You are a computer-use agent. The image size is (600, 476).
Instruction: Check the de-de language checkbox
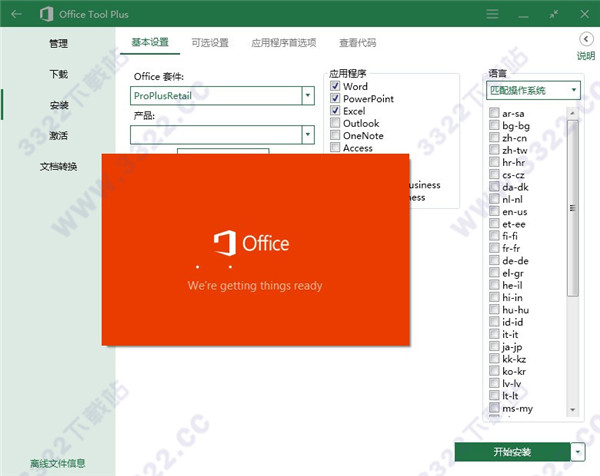click(x=494, y=260)
